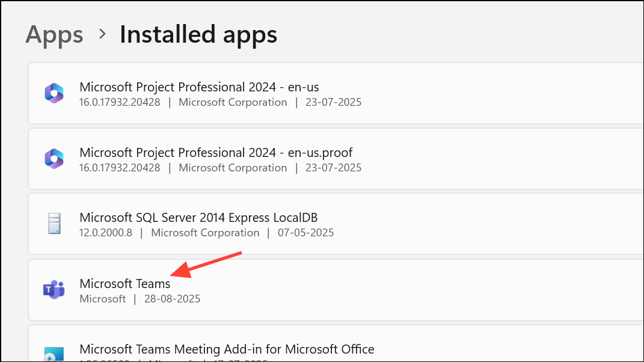Click the Teams Meeting Add-in icon
644x362 pixels.
pyautogui.click(x=54, y=354)
